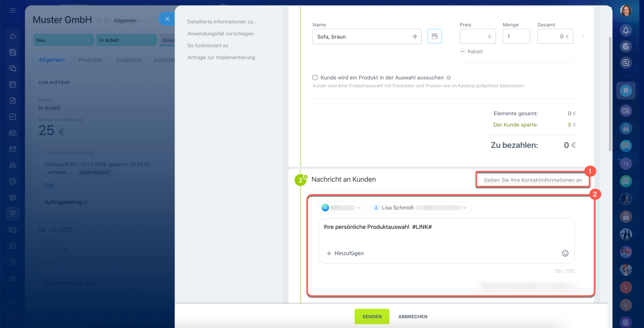The width and height of the screenshot is (644, 328).
Task: Click the documents icon in left sidebar
Action: [x=13, y=101]
